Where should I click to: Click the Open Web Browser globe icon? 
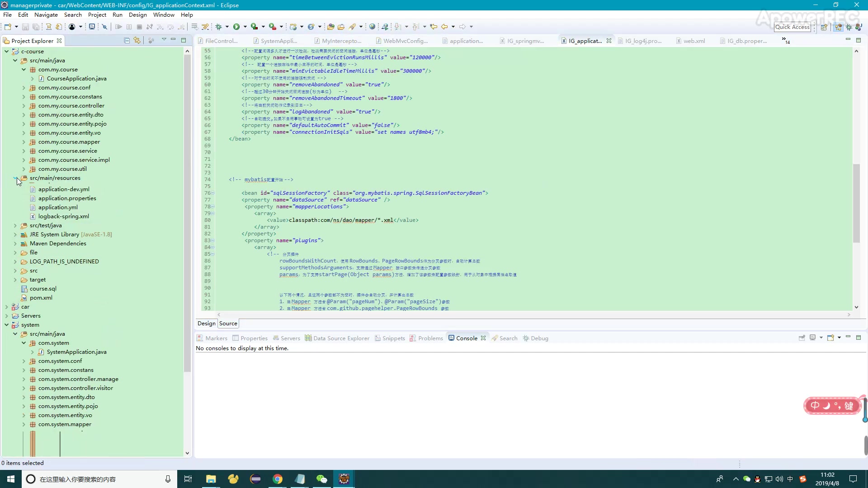point(372,27)
